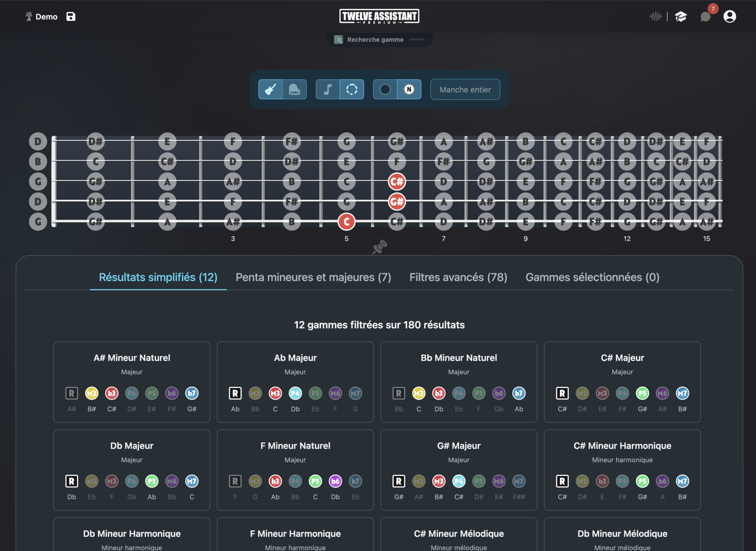Viewport: 756px width, 551px height.
Task: Switch to Penta mineures et majeures tab
Action: [x=313, y=277]
